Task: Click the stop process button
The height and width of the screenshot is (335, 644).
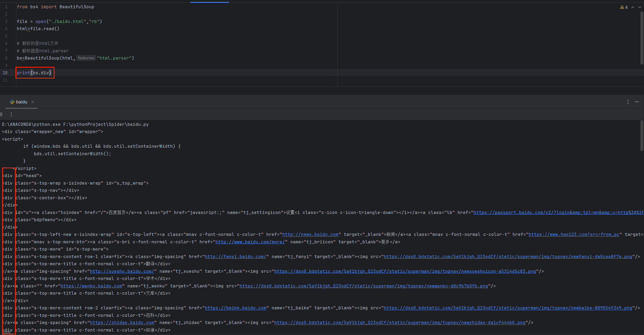Action: [1, 114]
